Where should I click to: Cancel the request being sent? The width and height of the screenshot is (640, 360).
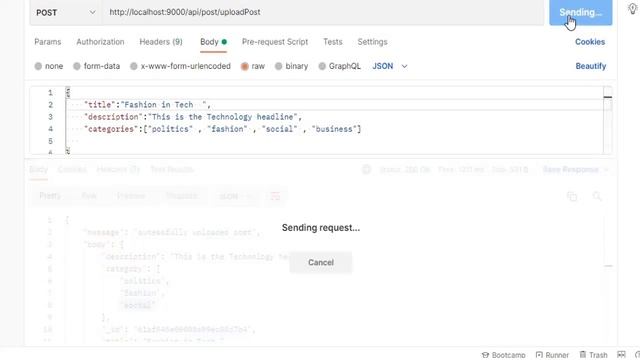[321, 262]
